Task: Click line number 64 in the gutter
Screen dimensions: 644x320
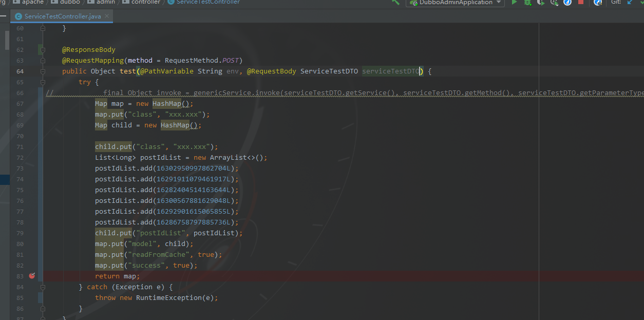Action: pyautogui.click(x=20, y=71)
